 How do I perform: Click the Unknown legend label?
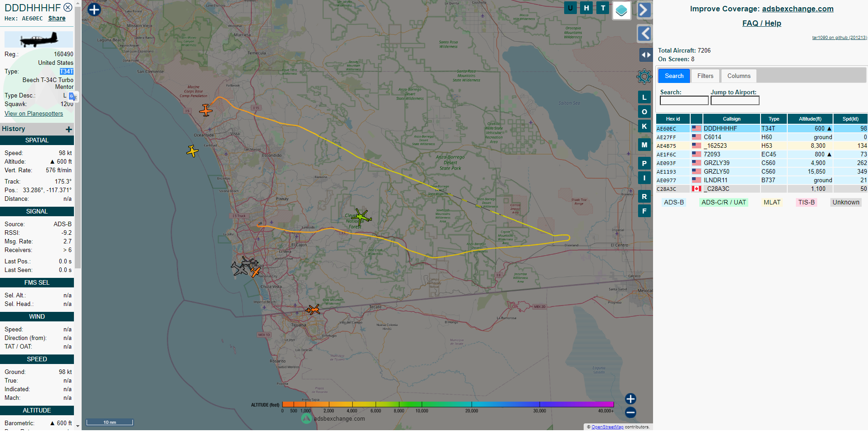click(846, 203)
